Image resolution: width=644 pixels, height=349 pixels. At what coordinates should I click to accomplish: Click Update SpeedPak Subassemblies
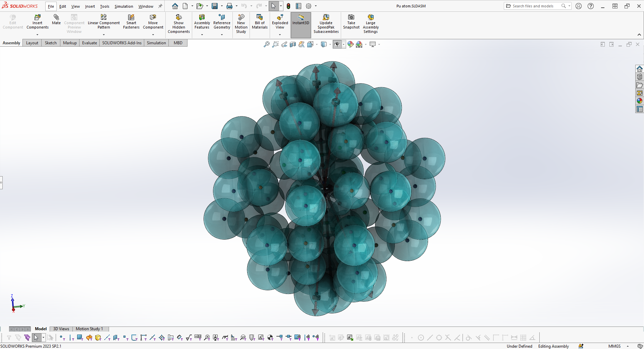pos(326,23)
